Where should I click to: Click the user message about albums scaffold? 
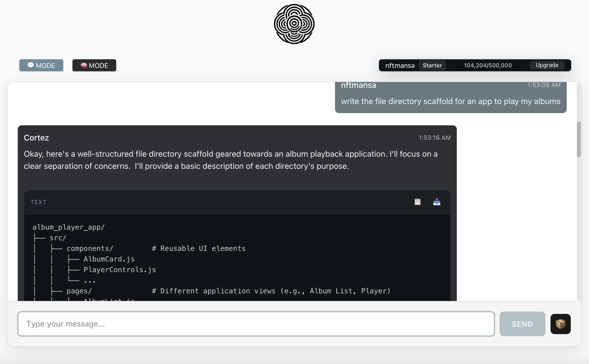[x=450, y=101]
